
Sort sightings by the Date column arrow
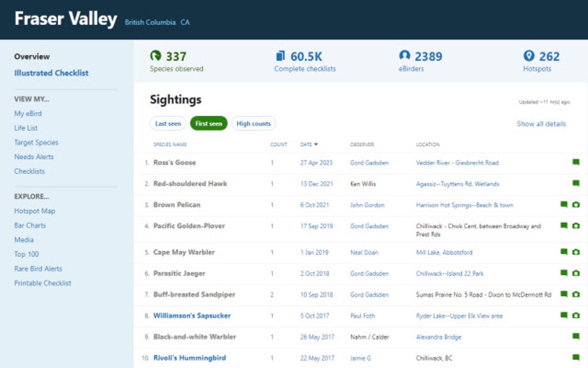pyautogui.click(x=316, y=144)
